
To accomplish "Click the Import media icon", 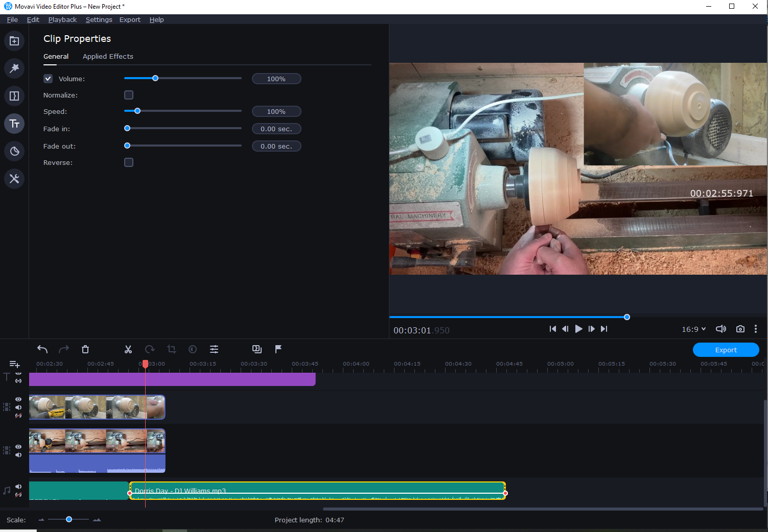I will click(x=14, y=41).
